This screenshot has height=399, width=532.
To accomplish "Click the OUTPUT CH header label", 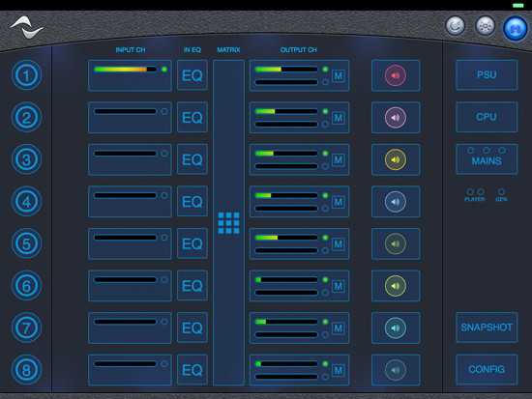I will (x=299, y=50).
